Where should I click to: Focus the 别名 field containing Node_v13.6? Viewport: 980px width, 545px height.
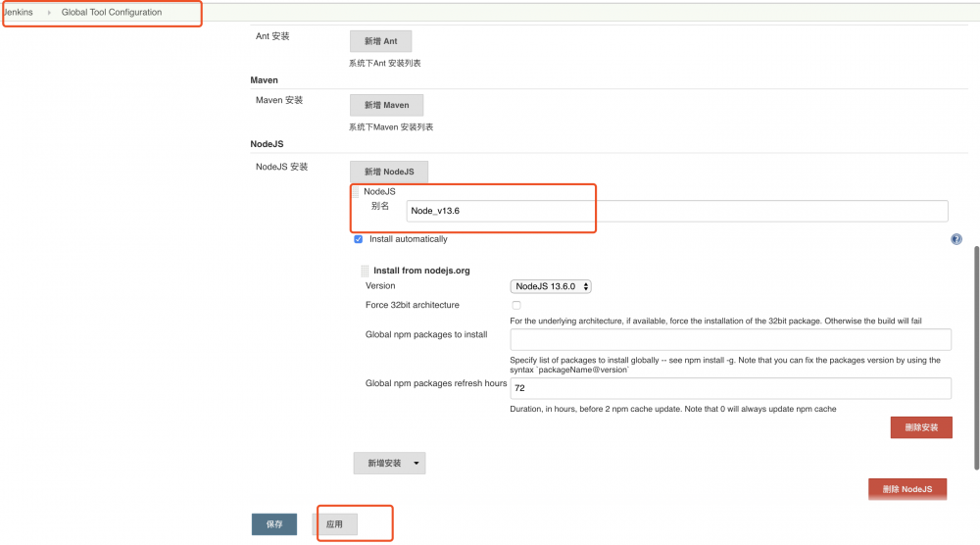coord(677,211)
